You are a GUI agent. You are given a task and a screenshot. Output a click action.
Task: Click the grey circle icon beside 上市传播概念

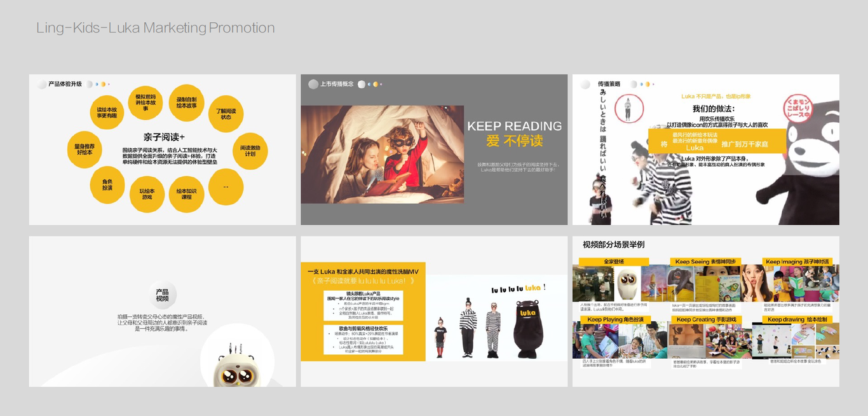pyautogui.click(x=313, y=84)
